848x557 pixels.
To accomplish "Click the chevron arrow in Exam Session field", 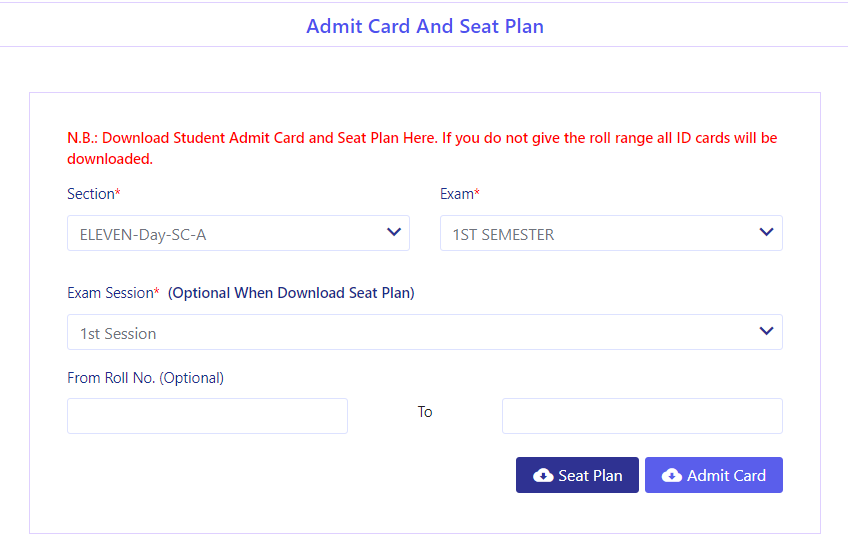I will tap(766, 331).
